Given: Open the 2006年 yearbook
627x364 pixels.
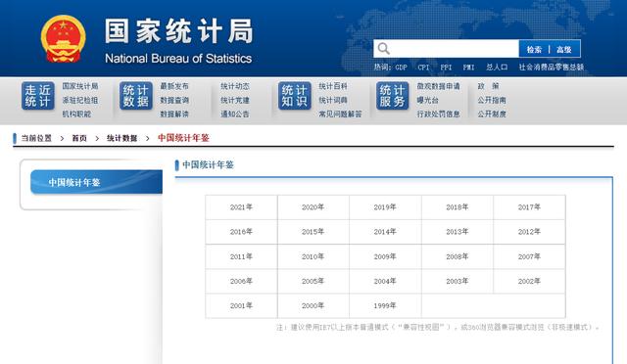Looking at the screenshot, I should click(241, 281).
